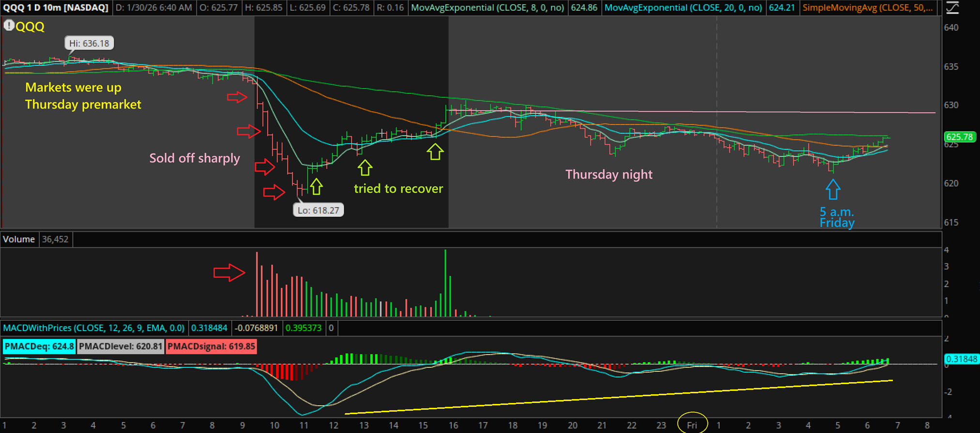
Task: Click the PMACDeq: 624.8 label
Action: pos(39,346)
